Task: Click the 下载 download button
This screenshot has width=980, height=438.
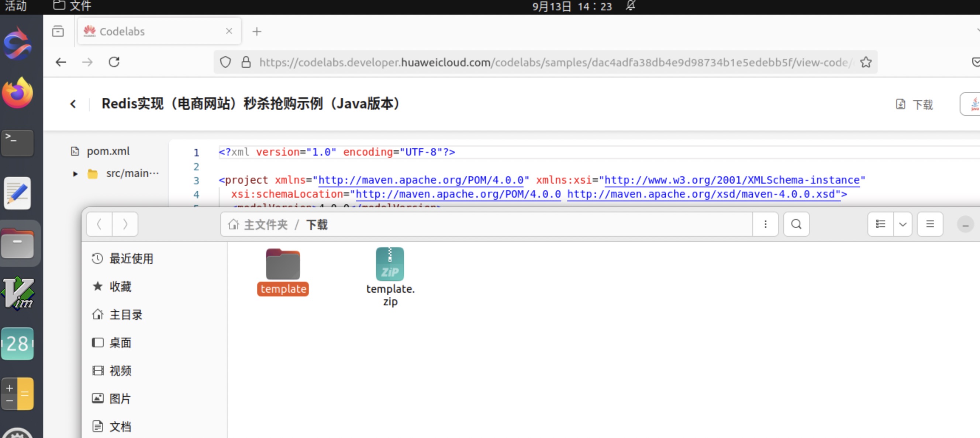Action: pos(915,105)
